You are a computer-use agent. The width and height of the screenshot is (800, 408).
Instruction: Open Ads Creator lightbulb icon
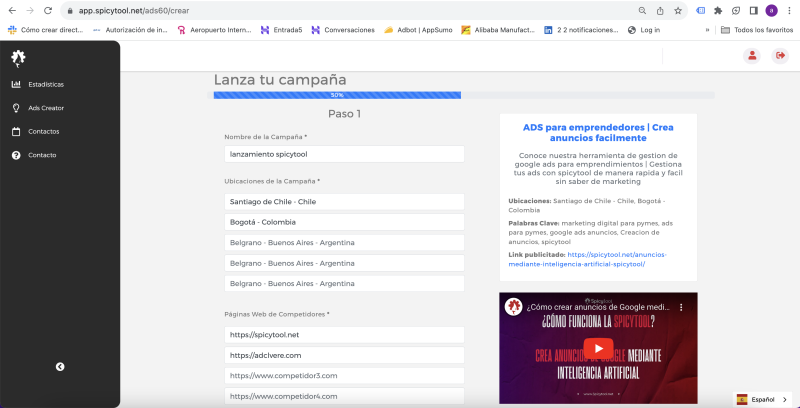pos(16,108)
